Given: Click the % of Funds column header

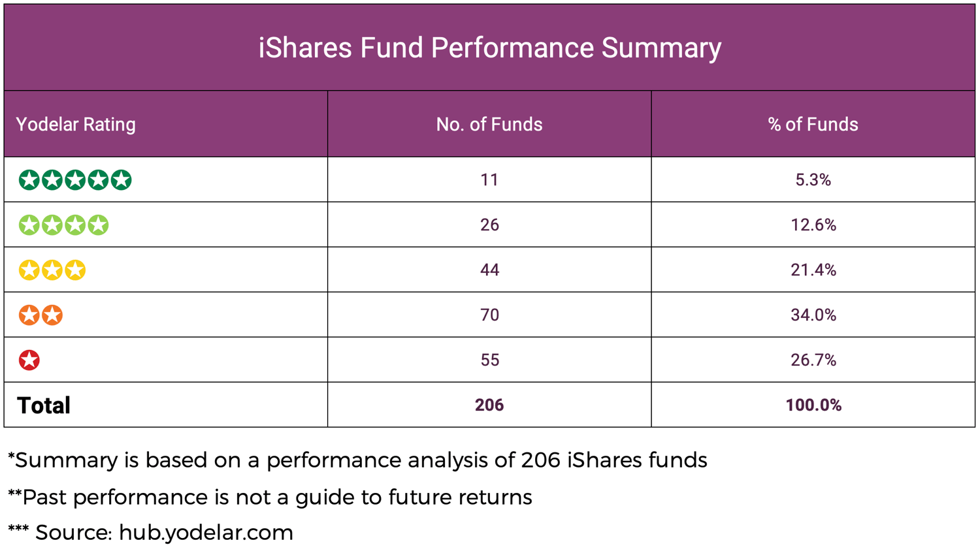Looking at the screenshot, I should click(813, 124).
